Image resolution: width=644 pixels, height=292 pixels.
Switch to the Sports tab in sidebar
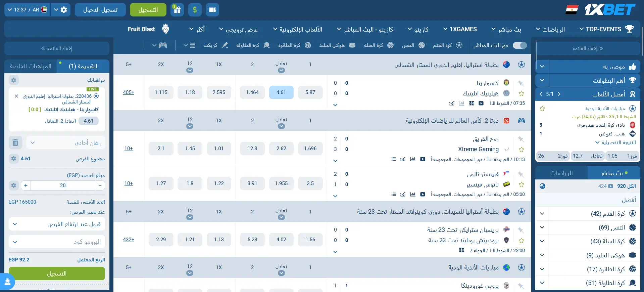click(561, 173)
